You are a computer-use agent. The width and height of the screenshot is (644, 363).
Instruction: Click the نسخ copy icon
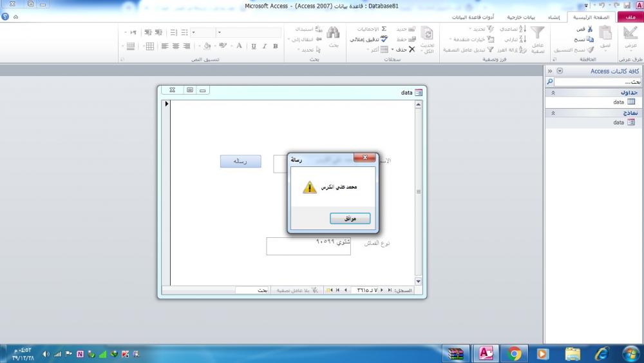(x=590, y=39)
